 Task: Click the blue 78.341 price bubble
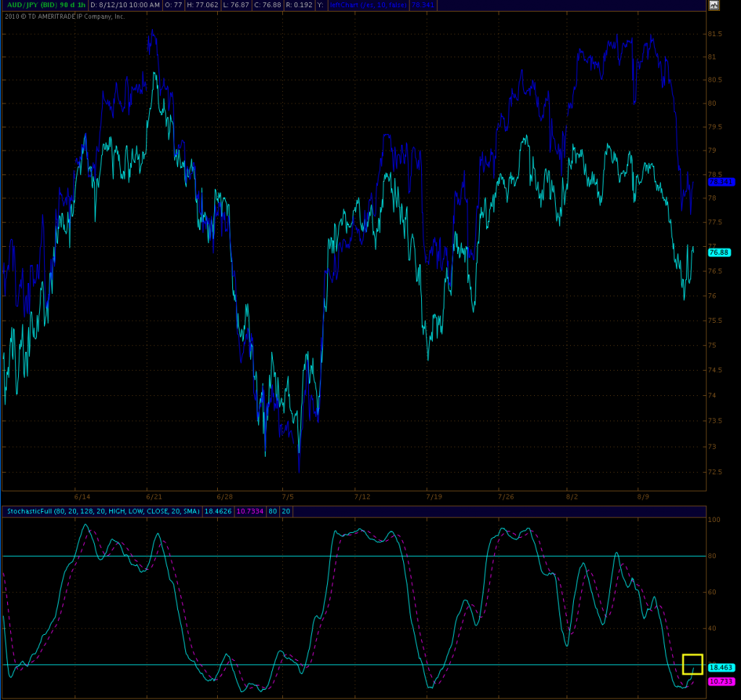pyautogui.click(x=721, y=182)
